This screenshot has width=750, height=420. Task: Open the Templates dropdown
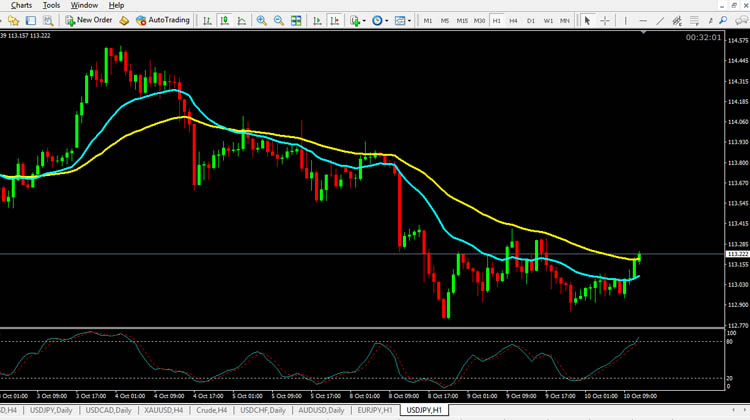[x=402, y=21]
